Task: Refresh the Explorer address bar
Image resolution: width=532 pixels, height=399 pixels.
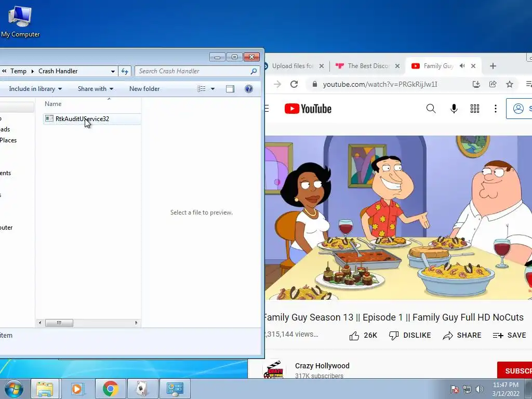Action: point(125,71)
